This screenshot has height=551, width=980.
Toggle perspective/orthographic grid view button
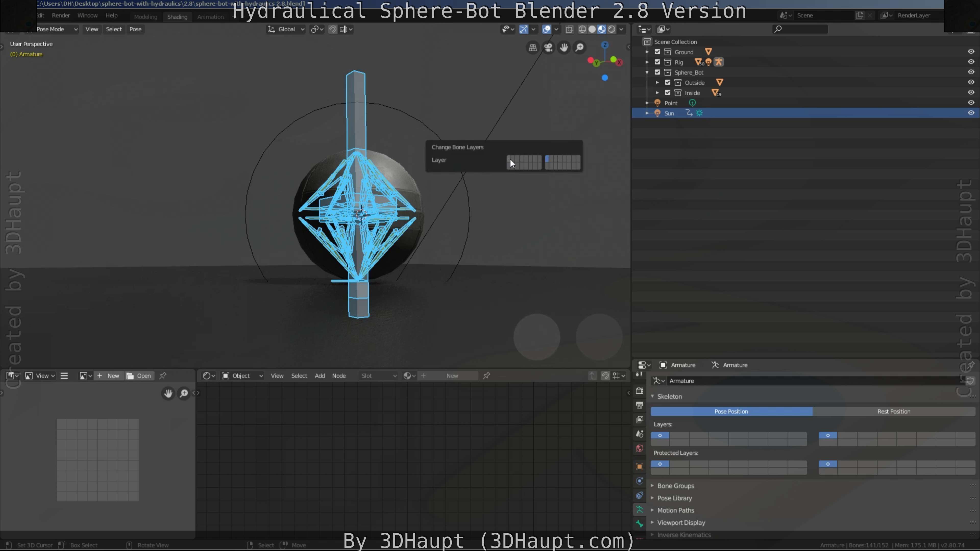(533, 47)
